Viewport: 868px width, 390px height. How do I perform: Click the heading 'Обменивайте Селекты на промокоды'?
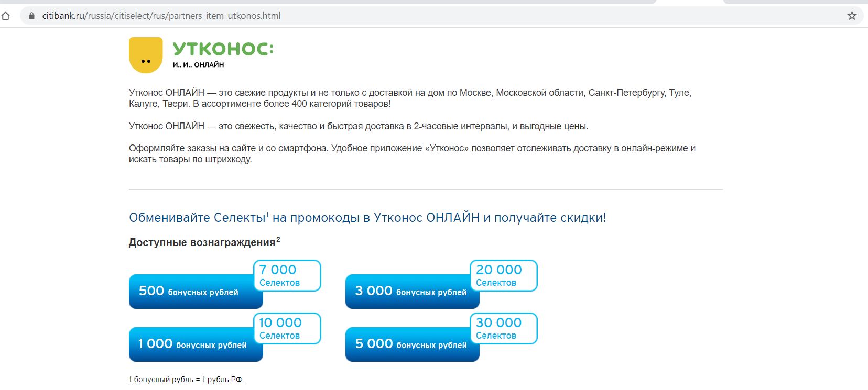367,218
